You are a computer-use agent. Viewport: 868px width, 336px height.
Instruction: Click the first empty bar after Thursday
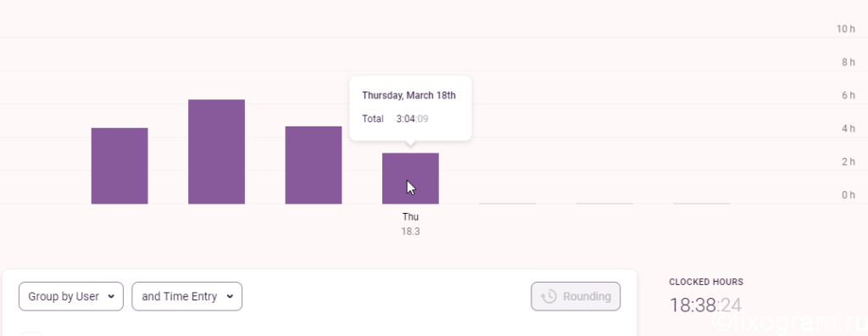pos(507,204)
